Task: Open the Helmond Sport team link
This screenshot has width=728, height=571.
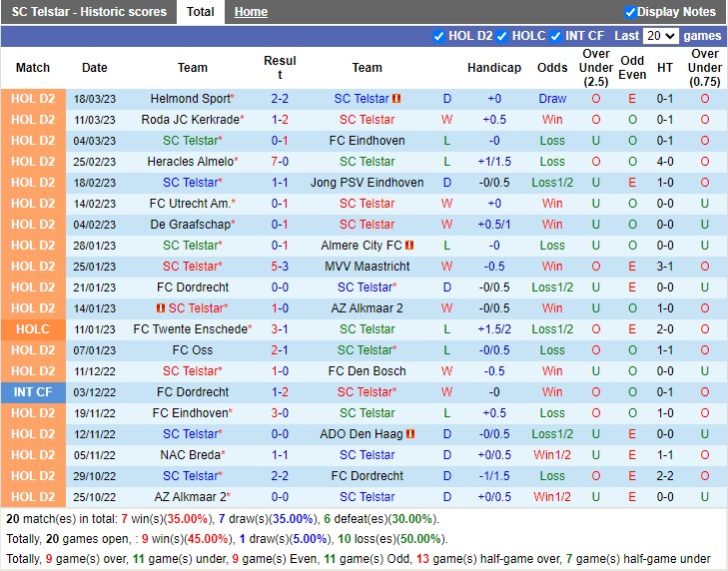Action: (x=190, y=99)
